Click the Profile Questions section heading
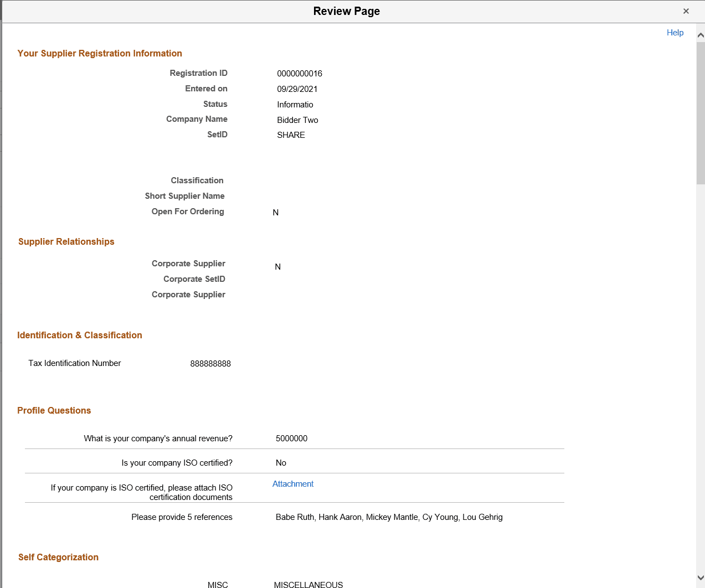 (x=54, y=410)
